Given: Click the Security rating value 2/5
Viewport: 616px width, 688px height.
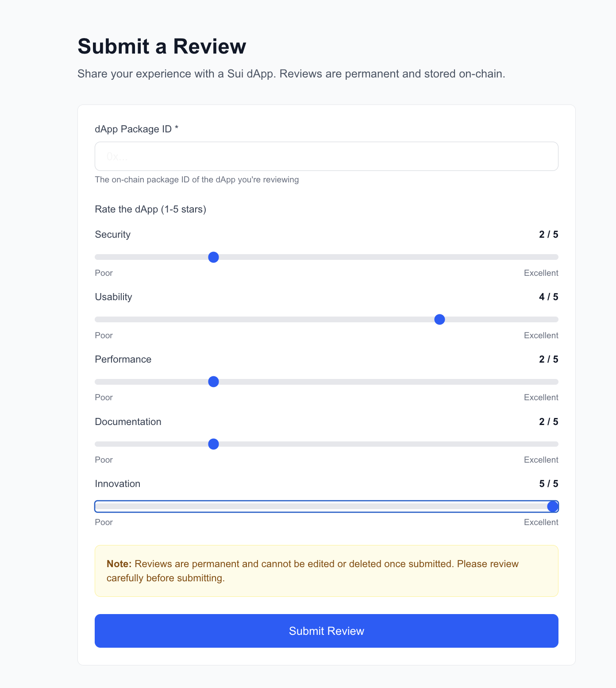Looking at the screenshot, I should pyautogui.click(x=548, y=234).
